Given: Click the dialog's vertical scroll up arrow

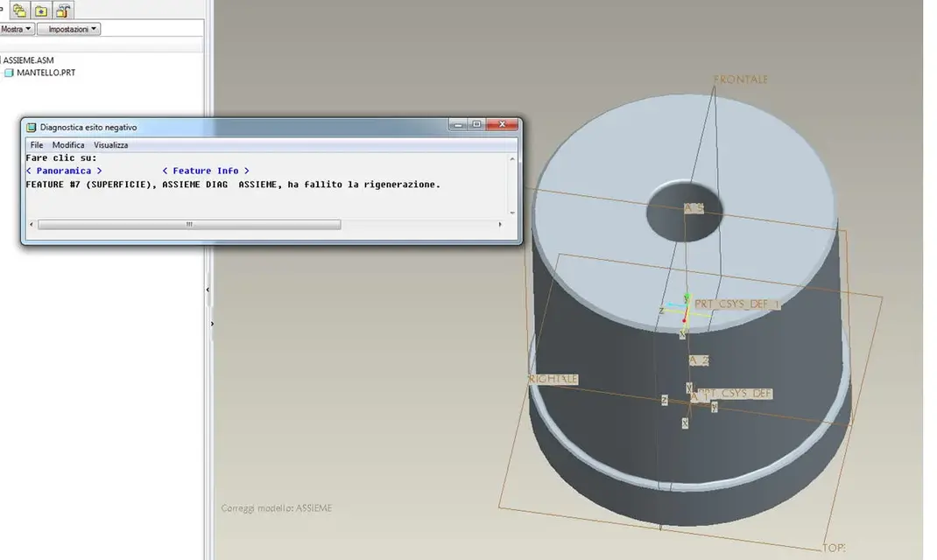Looking at the screenshot, I should tap(512, 158).
